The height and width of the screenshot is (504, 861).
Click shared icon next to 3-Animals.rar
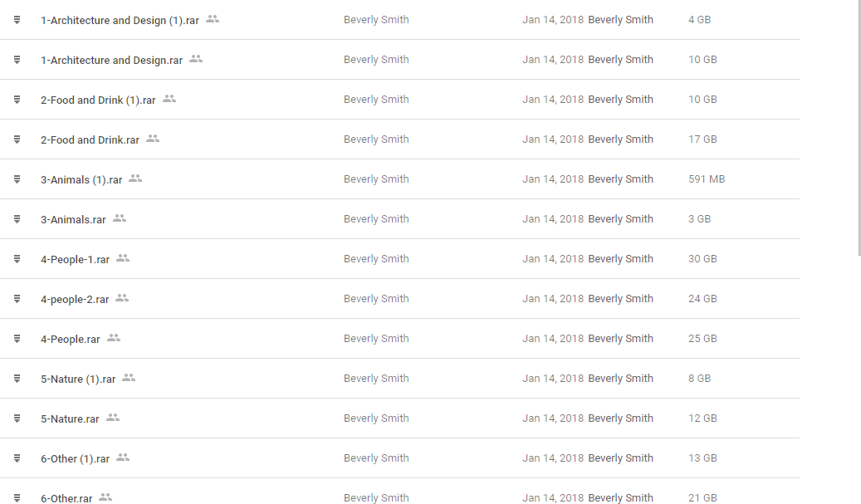120,218
